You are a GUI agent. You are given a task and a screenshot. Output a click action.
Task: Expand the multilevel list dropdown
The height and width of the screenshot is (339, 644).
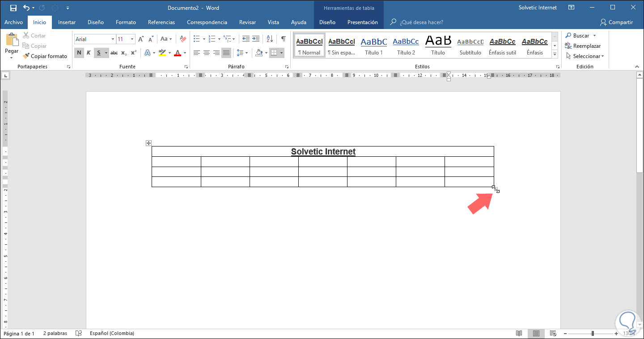tap(234, 39)
